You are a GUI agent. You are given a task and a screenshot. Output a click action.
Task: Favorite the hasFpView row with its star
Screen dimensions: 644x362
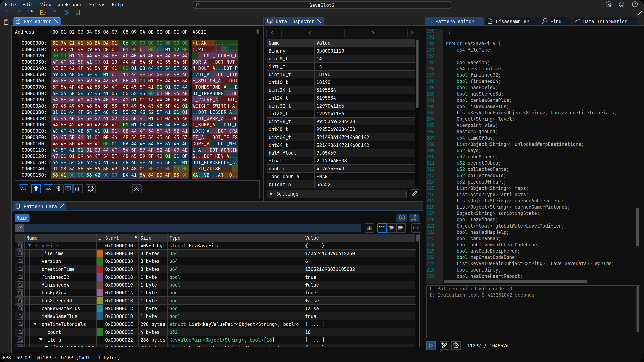(20, 293)
